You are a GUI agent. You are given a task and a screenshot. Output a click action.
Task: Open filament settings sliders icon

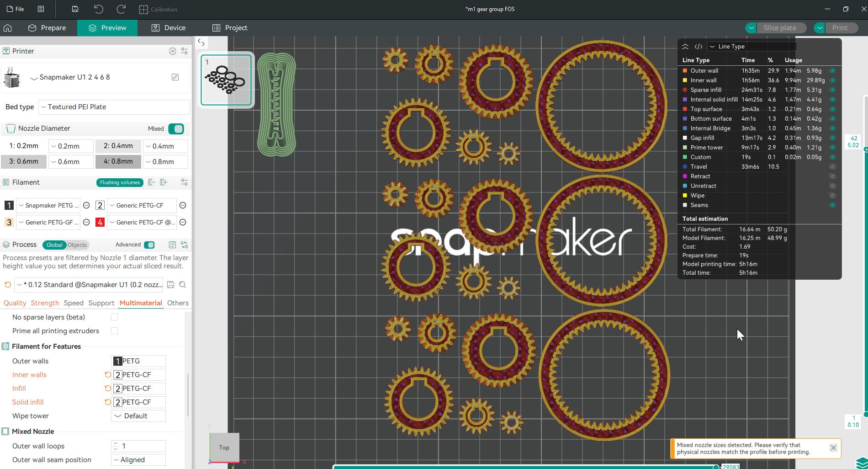pos(185,182)
